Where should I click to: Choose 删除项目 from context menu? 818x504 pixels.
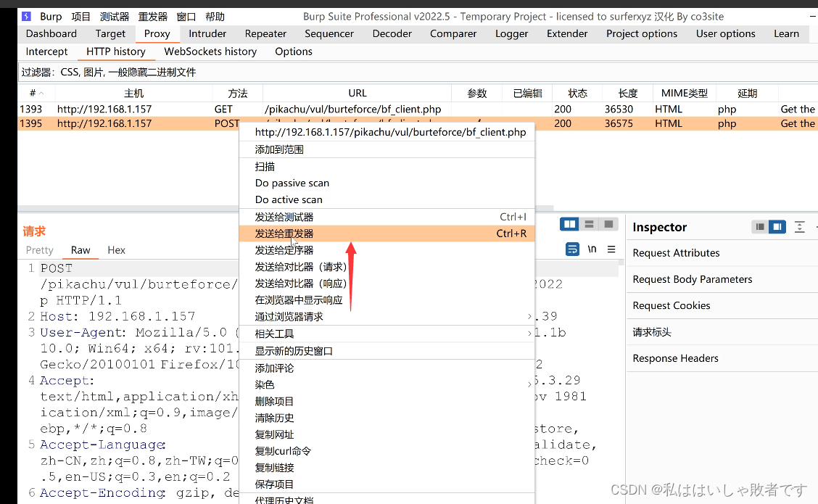tap(387, 401)
